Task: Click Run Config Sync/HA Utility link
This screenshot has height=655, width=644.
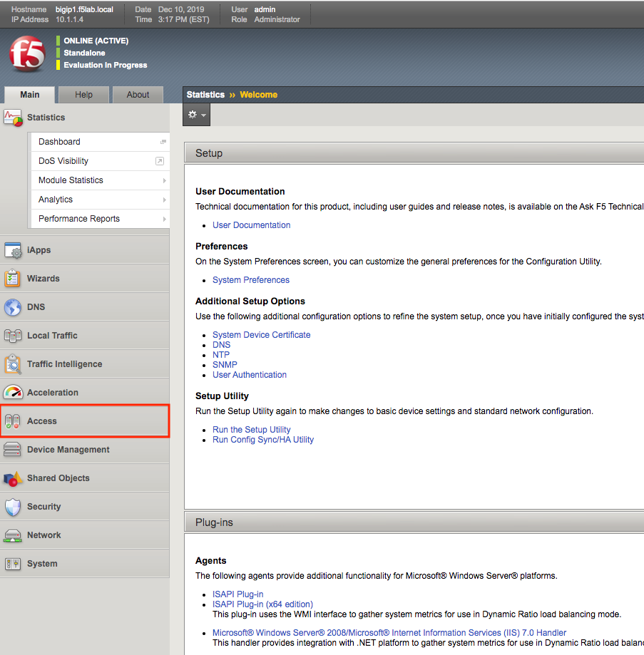Action: coord(263,440)
